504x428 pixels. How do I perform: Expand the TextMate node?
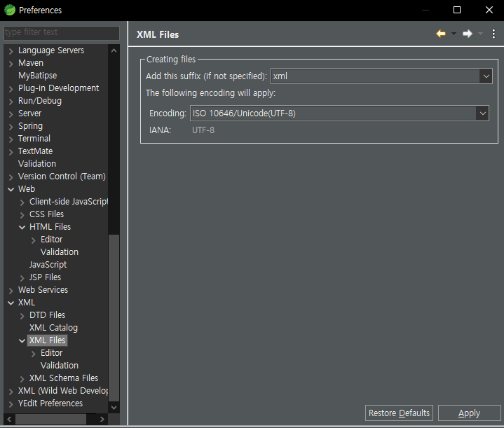[x=11, y=152]
